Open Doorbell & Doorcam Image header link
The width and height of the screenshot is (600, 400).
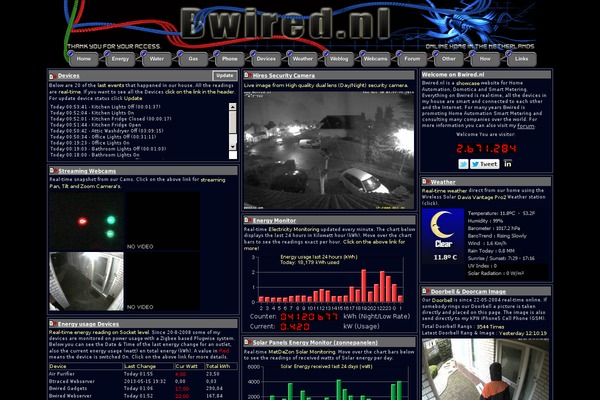pos(468,292)
